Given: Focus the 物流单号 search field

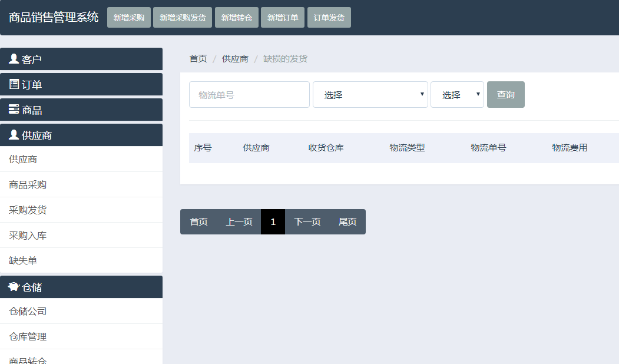Looking at the screenshot, I should [x=249, y=95].
